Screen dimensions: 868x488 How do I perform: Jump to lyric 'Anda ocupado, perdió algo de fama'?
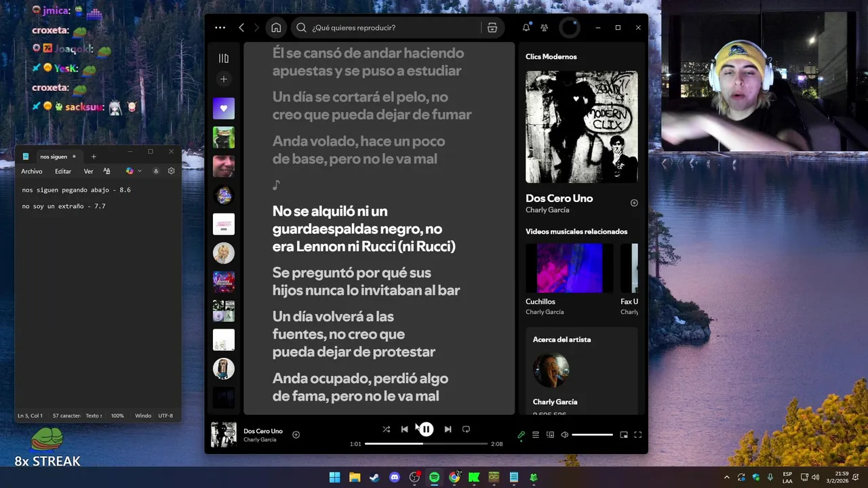point(360,387)
